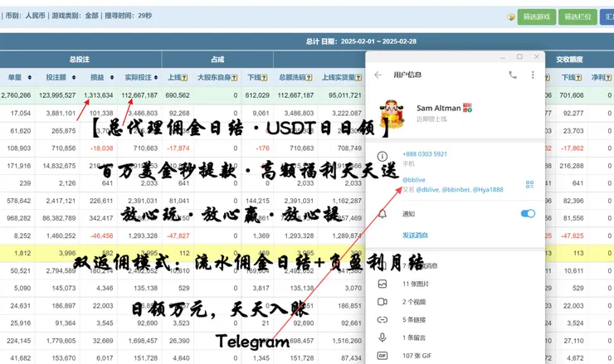Open the three-dot menu in 用户信息
614x364 pixels.
tap(533, 75)
